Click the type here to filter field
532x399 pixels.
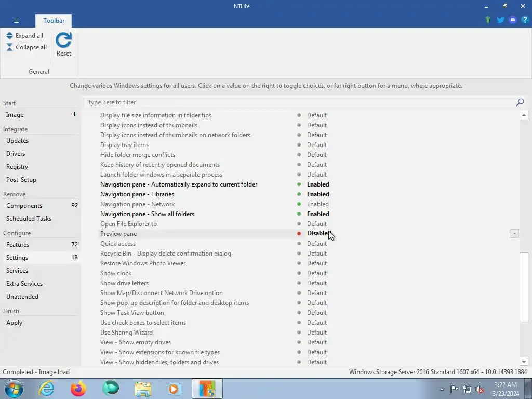(300, 102)
